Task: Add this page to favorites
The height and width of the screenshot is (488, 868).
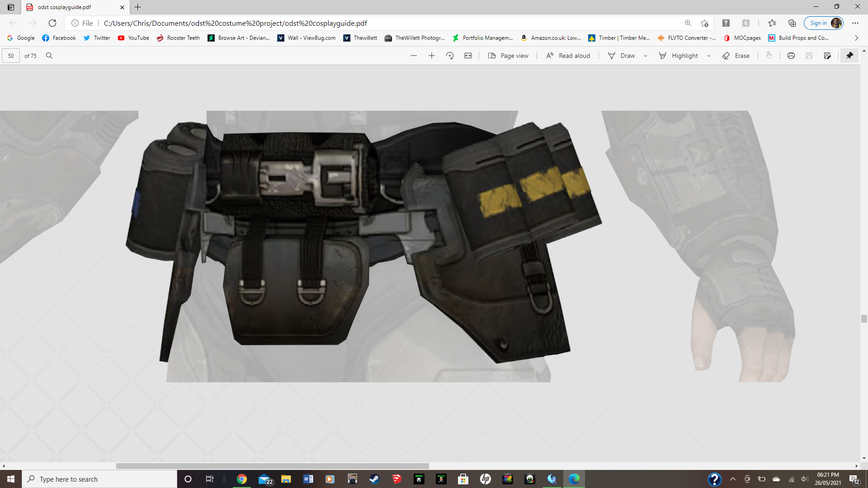Action: [x=704, y=23]
